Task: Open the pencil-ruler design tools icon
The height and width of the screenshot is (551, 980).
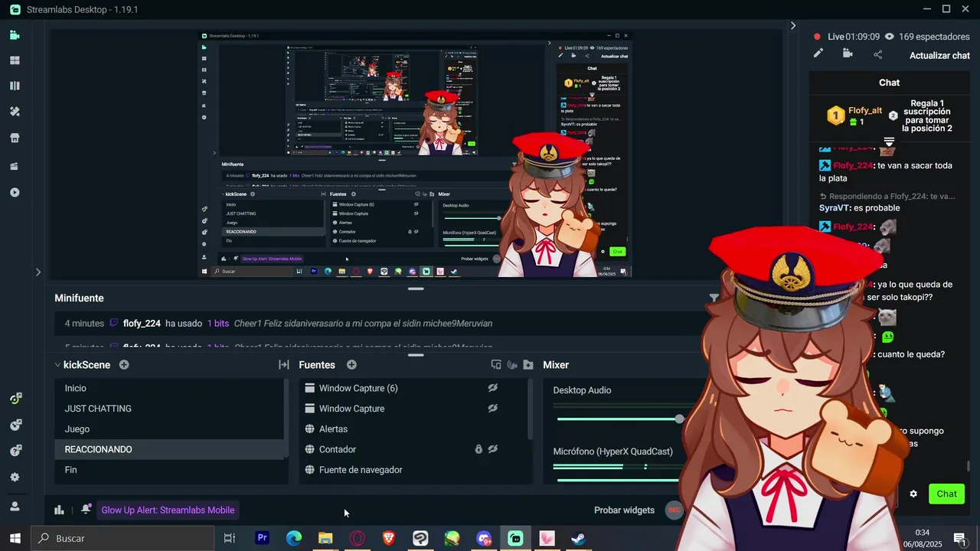Action: pos(15,112)
